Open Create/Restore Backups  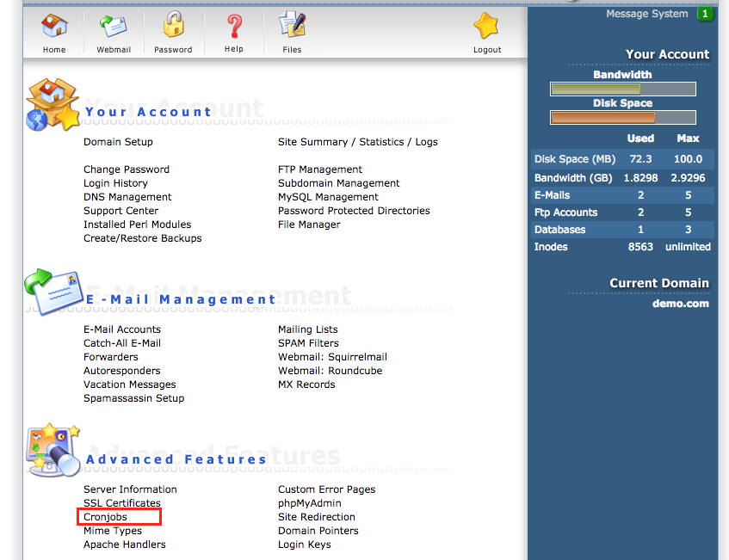[142, 238]
